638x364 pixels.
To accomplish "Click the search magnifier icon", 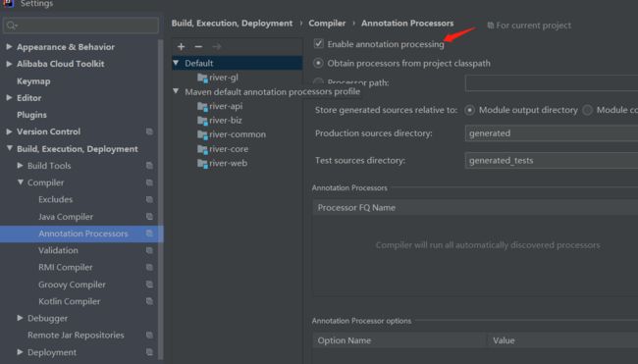I will (x=12, y=26).
